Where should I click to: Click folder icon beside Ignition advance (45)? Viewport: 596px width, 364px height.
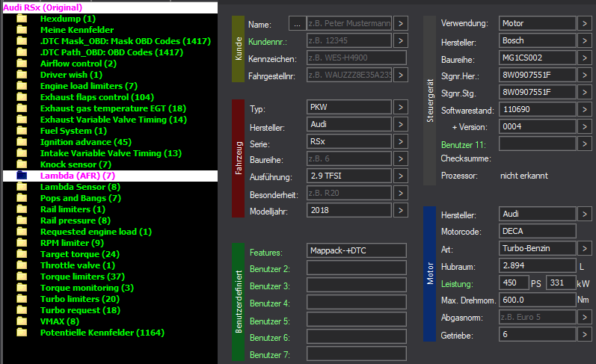click(22, 142)
